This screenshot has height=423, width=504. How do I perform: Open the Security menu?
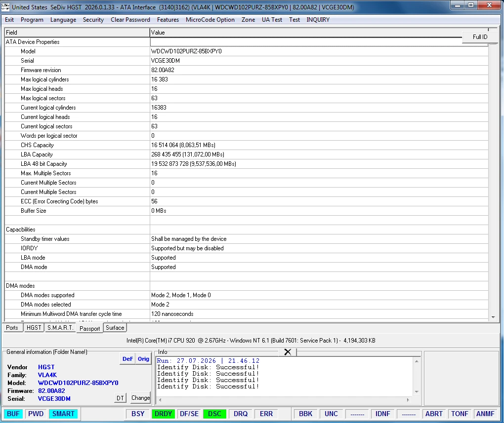tap(93, 20)
